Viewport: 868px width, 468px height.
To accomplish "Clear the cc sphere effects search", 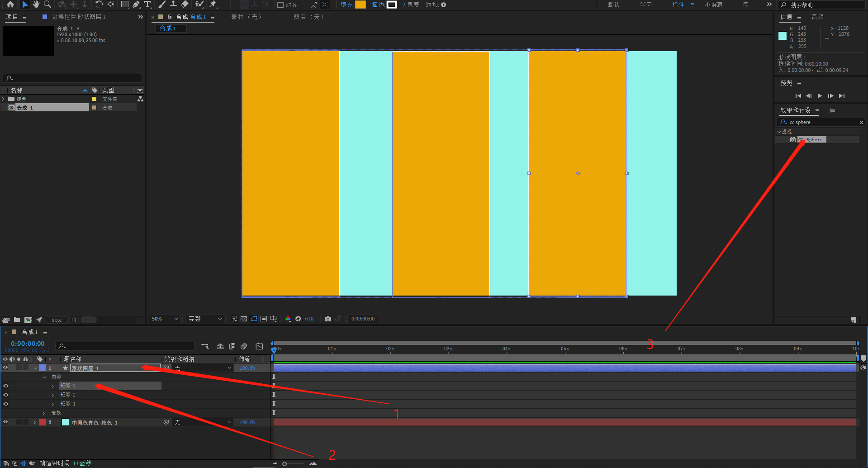I will point(861,123).
